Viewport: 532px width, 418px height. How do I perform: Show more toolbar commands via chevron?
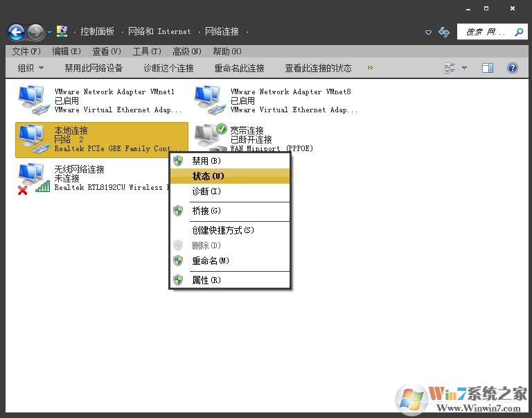pos(370,68)
